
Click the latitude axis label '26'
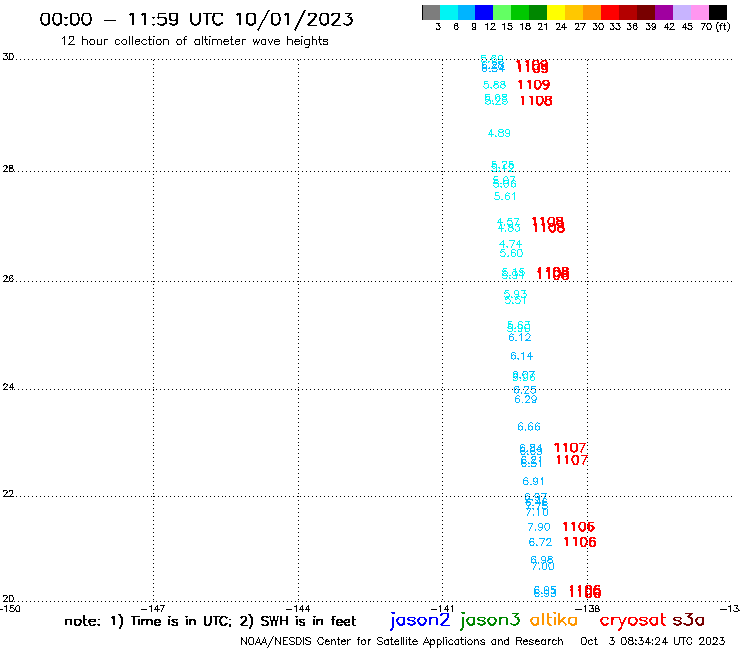click(x=8, y=279)
